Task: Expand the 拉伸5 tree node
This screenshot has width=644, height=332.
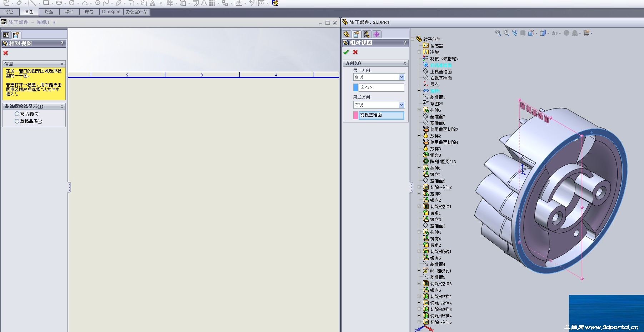Action: [419, 110]
